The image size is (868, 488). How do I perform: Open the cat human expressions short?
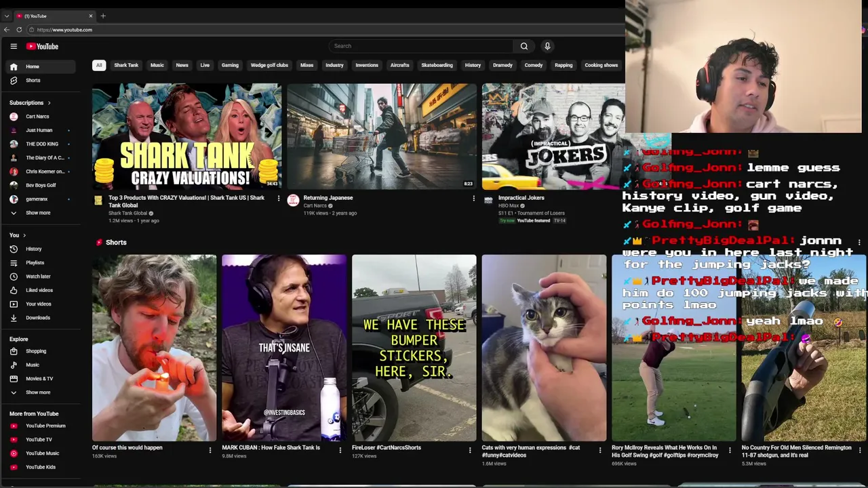click(x=544, y=348)
